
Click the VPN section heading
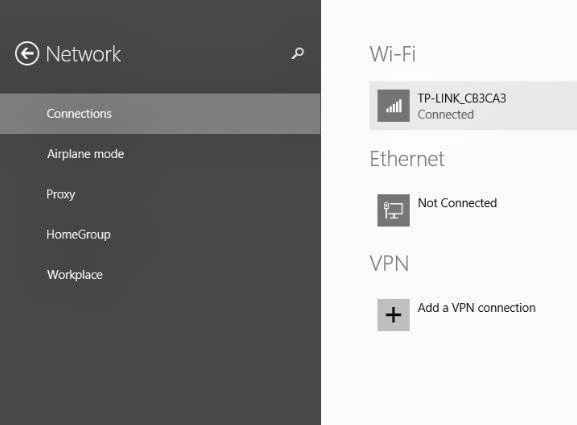click(x=389, y=263)
